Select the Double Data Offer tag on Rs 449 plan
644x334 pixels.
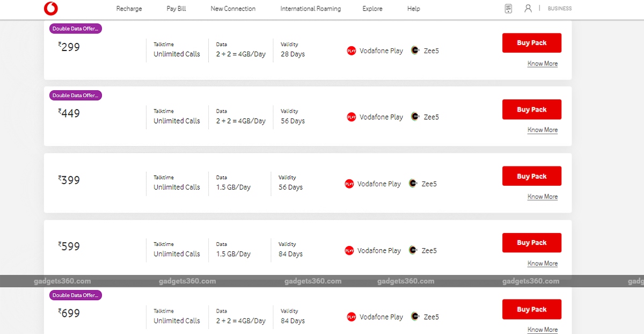tap(75, 95)
